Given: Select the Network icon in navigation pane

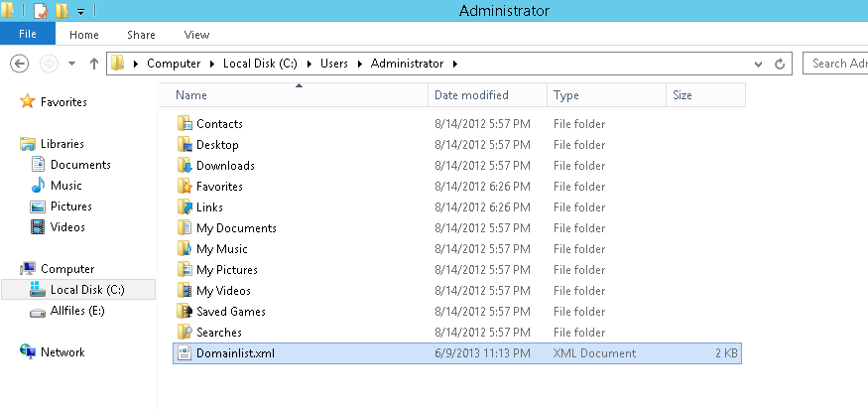Looking at the screenshot, I should pyautogui.click(x=27, y=351).
